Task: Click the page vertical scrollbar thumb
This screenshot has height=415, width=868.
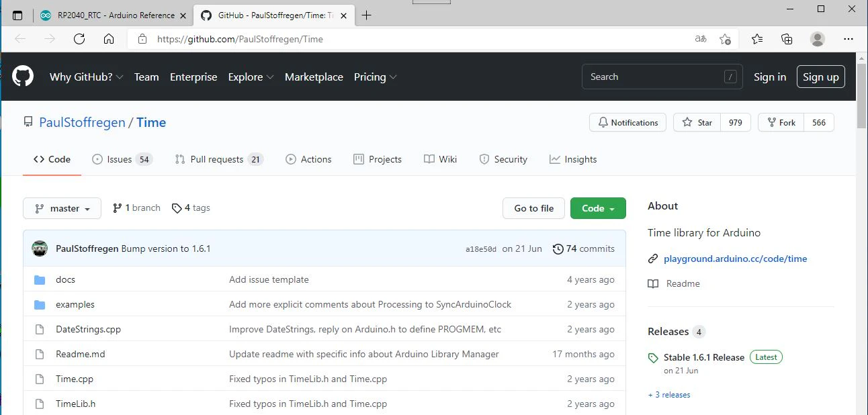Action: pyautogui.click(x=861, y=95)
